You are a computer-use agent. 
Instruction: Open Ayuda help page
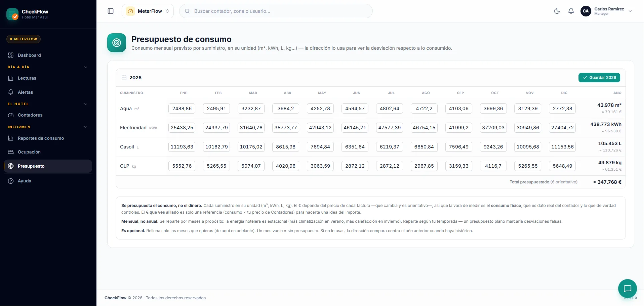48,181
